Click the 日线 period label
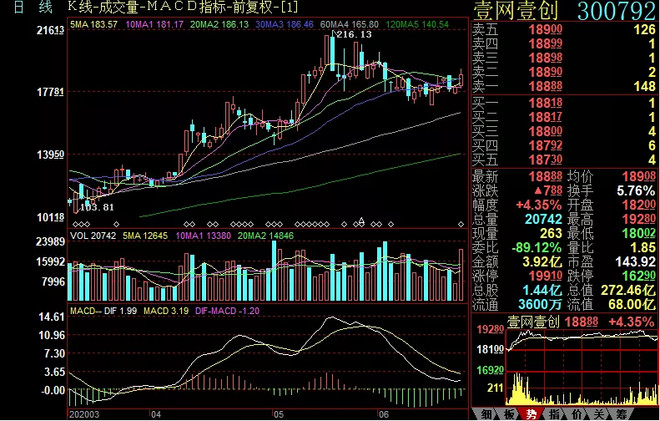This screenshot has height=421, width=660. click(33, 7)
